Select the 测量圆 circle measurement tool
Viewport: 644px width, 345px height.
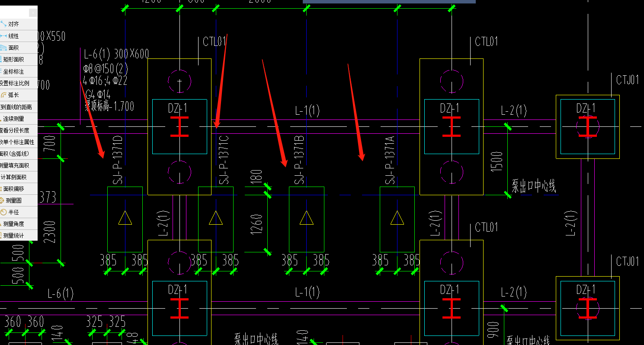point(13,200)
